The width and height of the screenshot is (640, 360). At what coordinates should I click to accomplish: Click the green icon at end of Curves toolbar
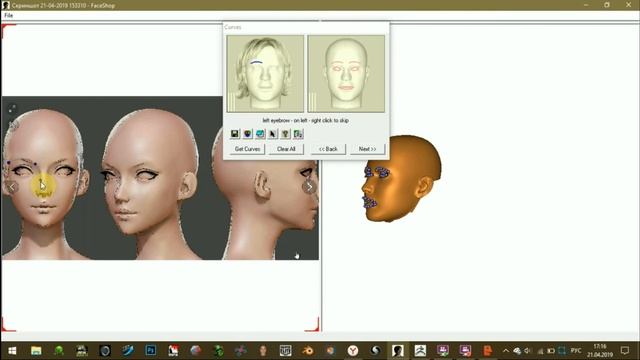(x=298, y=133)
